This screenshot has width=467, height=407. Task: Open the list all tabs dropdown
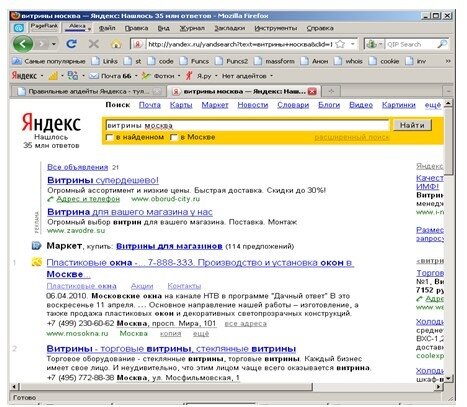pyautogui.click(x=448, y=91)
